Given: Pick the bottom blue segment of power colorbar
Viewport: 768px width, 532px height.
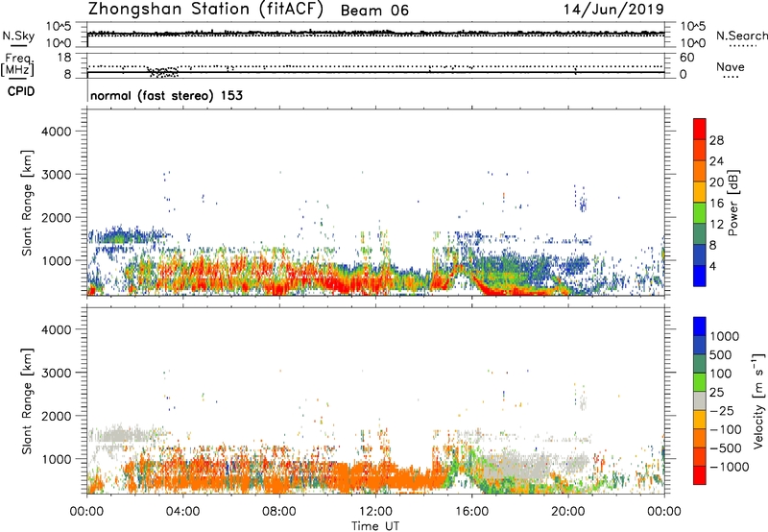Looking at the screenshot, I should (x=700, y=276).
